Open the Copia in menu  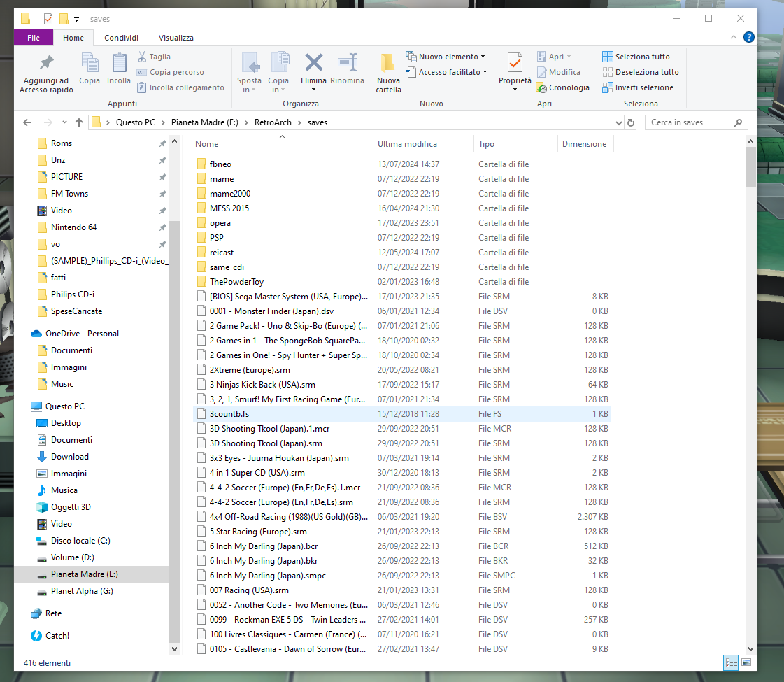tap(278, 73)
